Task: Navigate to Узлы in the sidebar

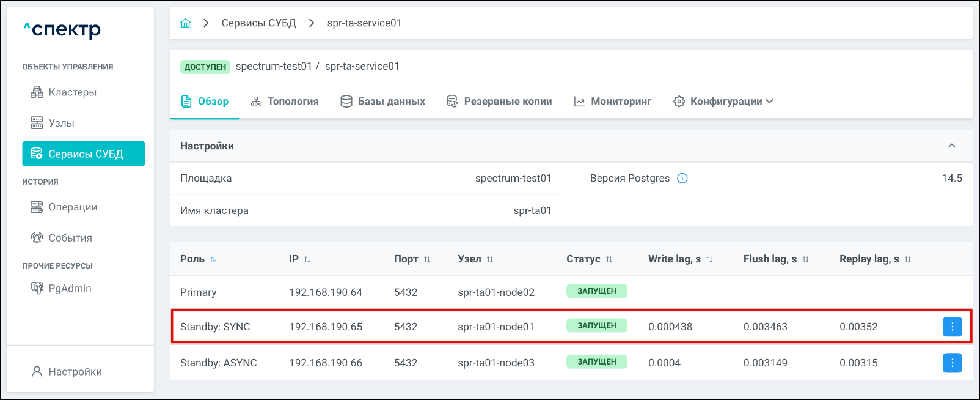Action: click(x=61, y=123)
